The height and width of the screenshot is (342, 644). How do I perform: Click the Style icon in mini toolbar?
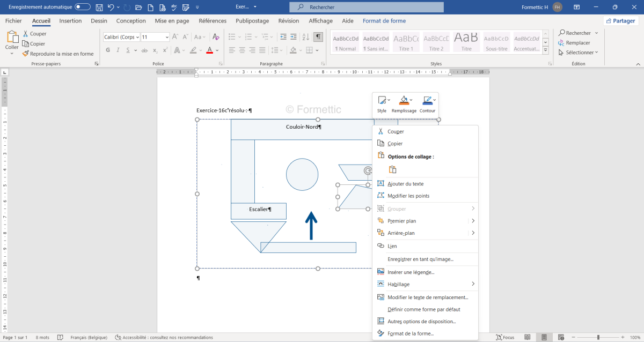[x=382, y=100]
